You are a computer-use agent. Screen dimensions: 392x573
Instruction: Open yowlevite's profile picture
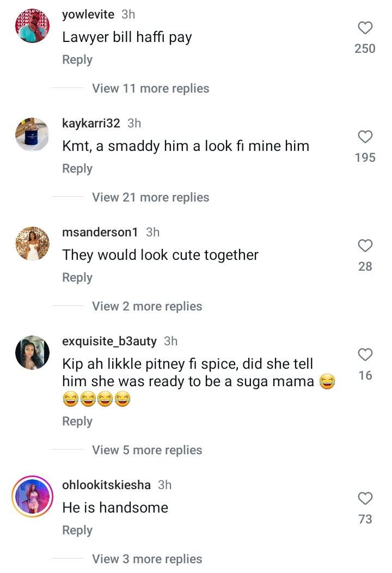33,26
